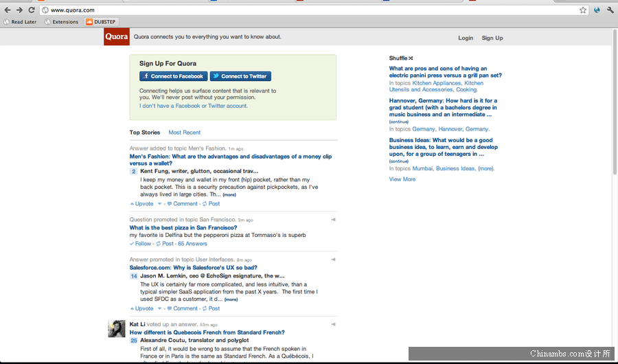Upvote the Salesforce UX answer
This screenshot has height=364, width=618.
coord(141,308)
